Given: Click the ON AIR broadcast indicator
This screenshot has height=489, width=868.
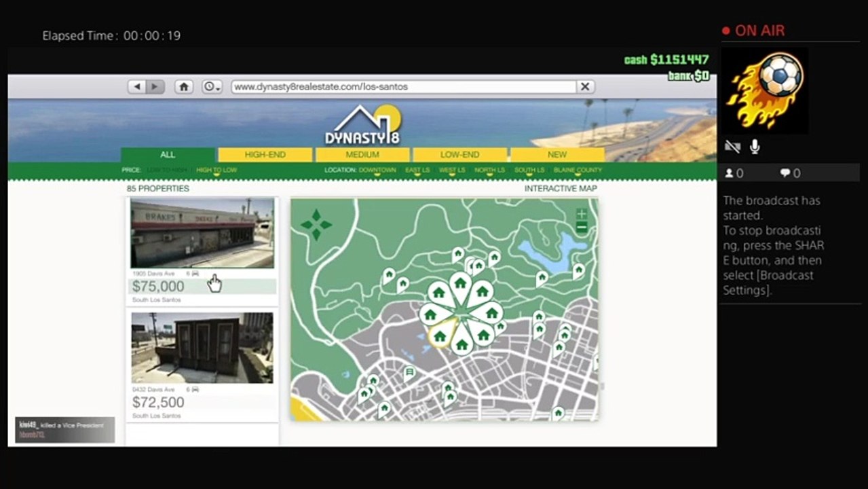Looking at the screenshot, I should pos(753,31).
